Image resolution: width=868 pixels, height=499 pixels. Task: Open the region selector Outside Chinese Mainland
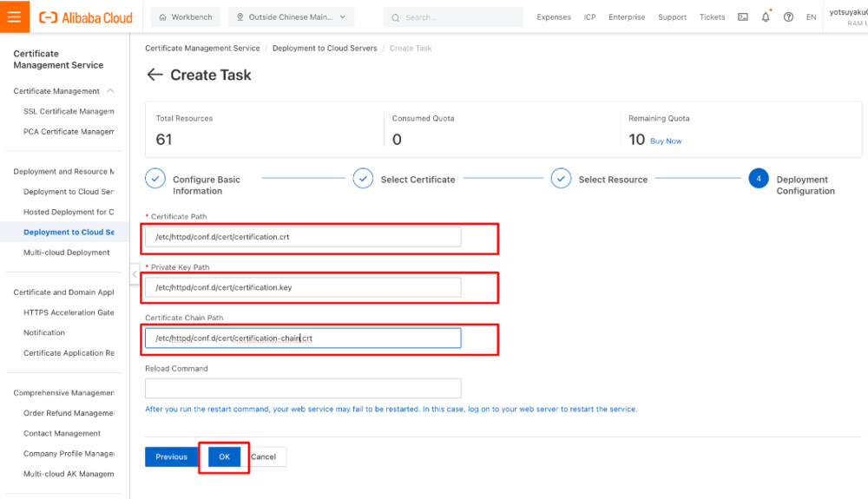coord(291,17)
